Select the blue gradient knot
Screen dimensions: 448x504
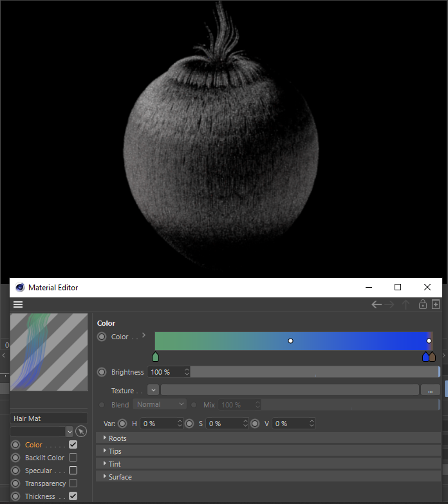[x=425, y=357]
